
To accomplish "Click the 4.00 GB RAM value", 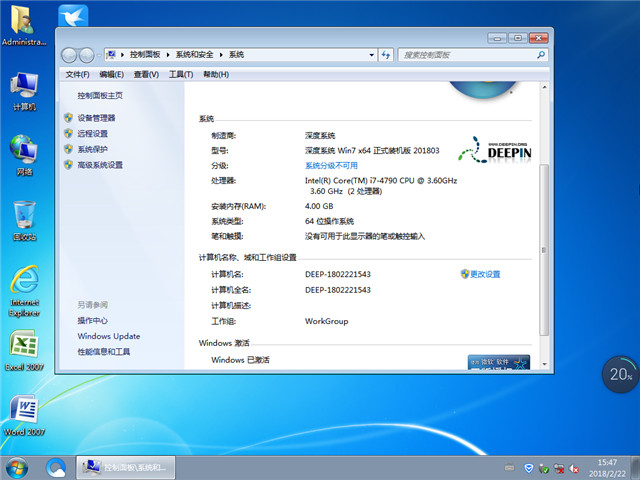I will click(x=319, y=206).
